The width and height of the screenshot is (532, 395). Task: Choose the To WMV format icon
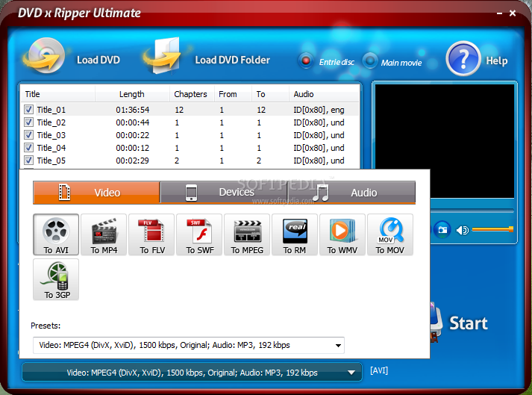pyautogui.click(x=342, y=234)
